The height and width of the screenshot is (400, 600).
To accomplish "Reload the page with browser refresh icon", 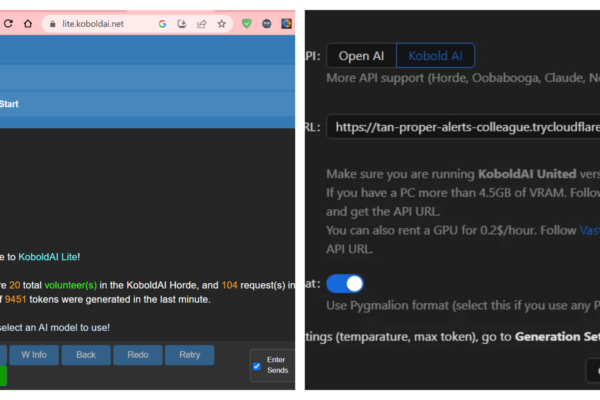I will (x=8, y=24).
